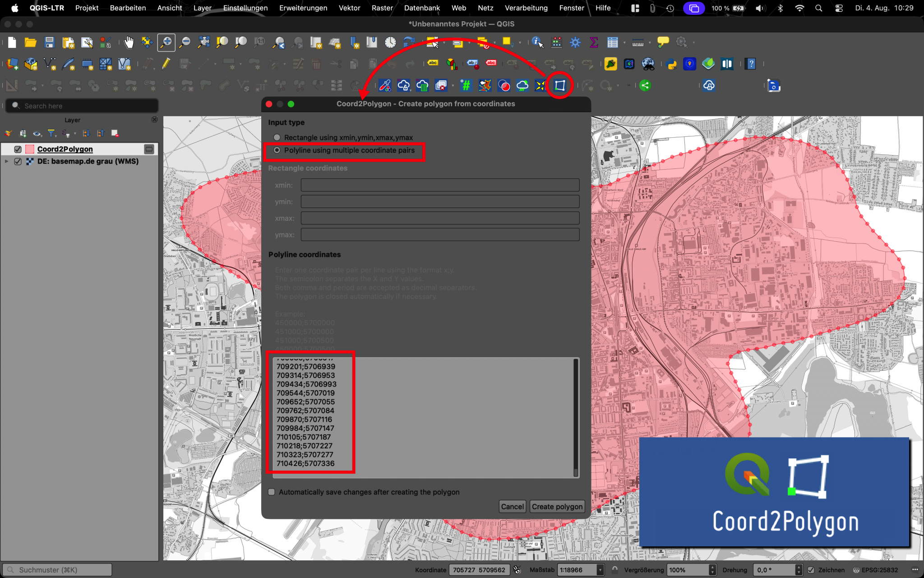Select the rectangle xmin,ymin,xmax,ymax radio option
The height and width of the screenshot is (578, 924).
277,137
